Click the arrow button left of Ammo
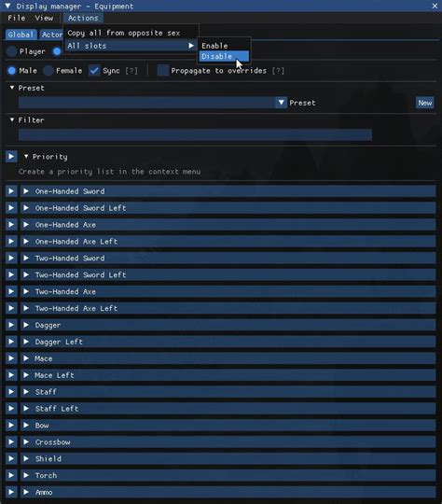 [11, 492]
